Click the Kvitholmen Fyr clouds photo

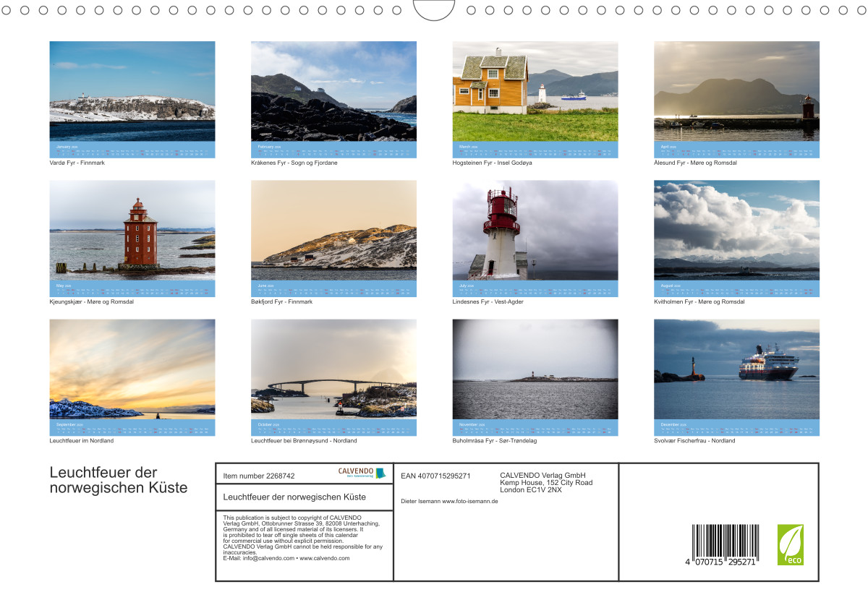pos(736,231)
